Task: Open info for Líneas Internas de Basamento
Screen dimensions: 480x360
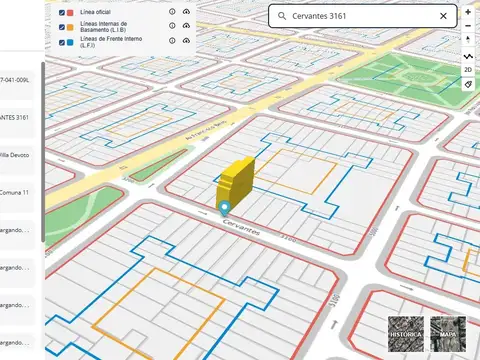Action: [x=172, y=25]
